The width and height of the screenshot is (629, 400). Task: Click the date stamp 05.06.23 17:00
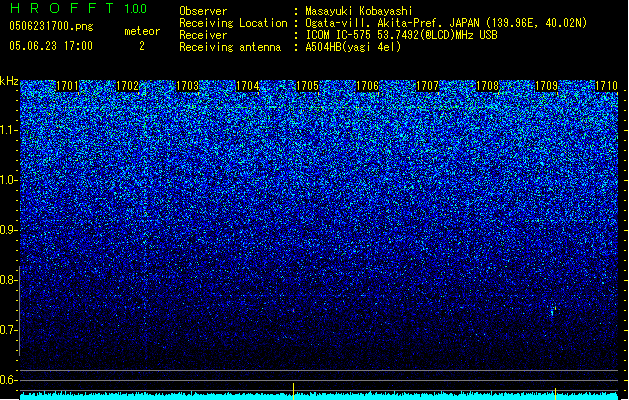coord(51,46)
